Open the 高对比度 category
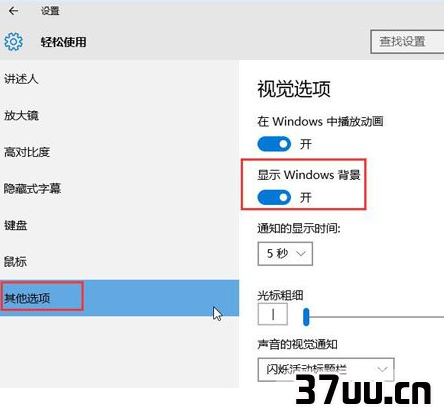The width and height of the screenshot is (444, 415). point(27,152)
